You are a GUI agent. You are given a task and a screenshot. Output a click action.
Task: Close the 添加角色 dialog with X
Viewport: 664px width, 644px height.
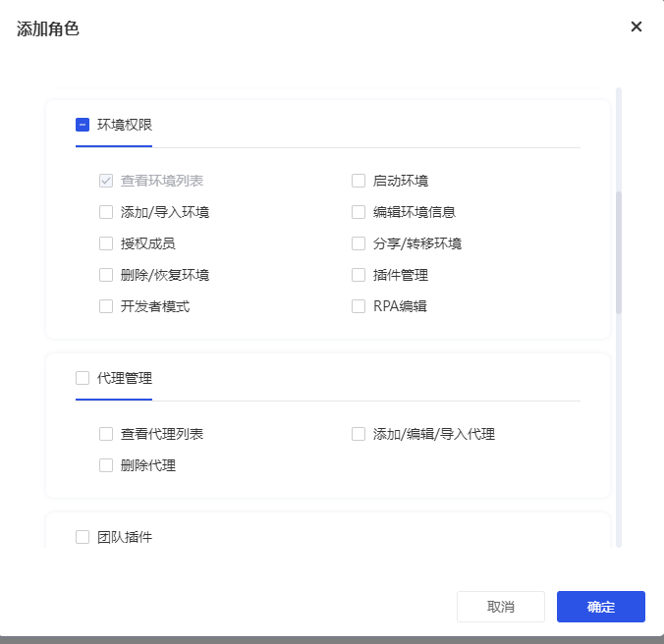[636, 27]
